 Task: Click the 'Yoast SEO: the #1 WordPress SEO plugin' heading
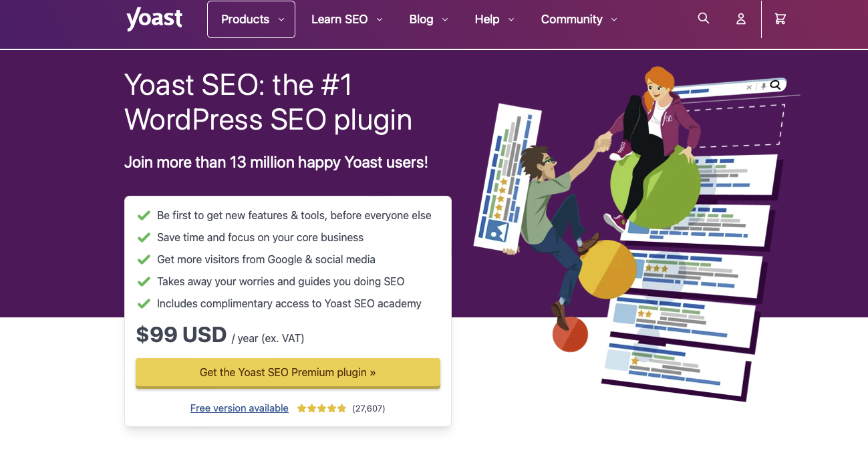pos(269,102)
